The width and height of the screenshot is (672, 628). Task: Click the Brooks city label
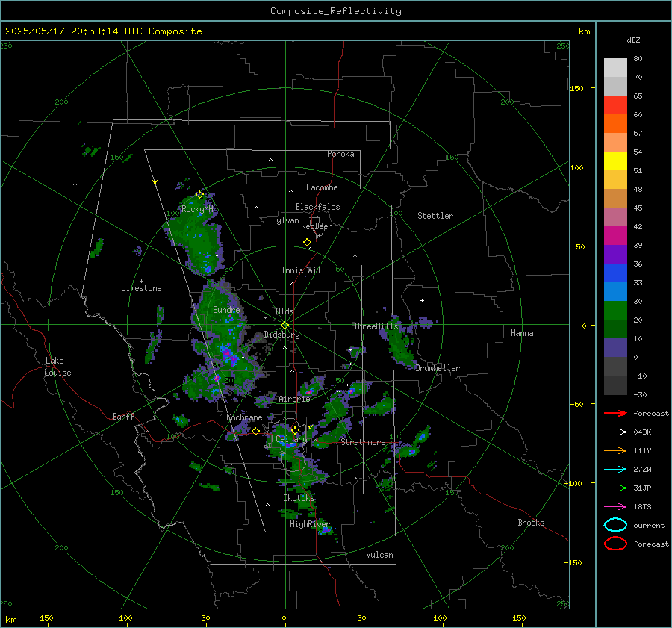[531, 523]
